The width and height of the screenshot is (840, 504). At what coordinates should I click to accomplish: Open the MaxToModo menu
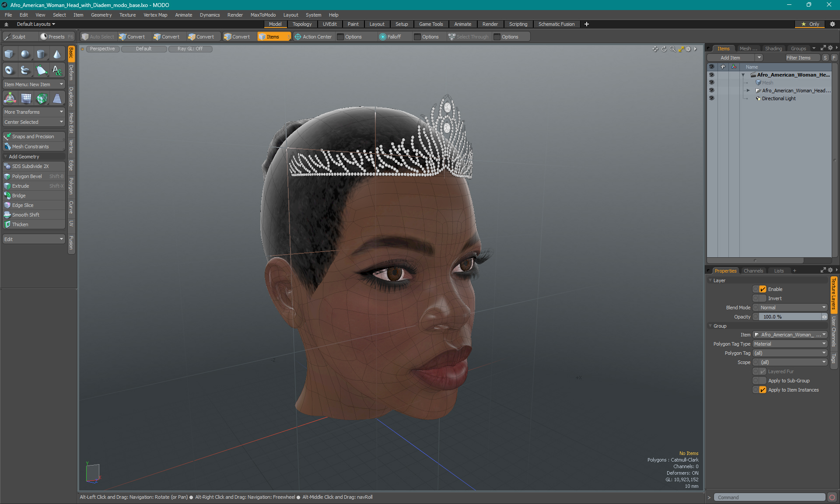(x=263, y=15)
